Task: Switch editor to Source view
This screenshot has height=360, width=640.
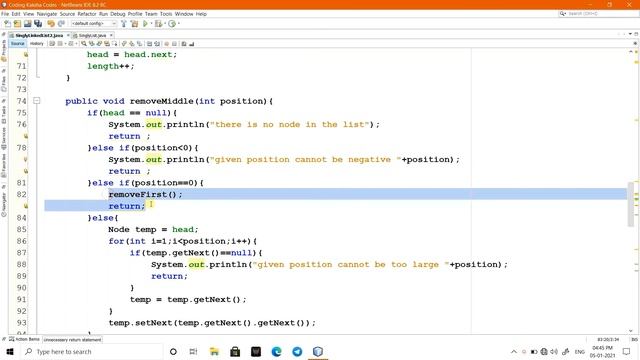Action: point(18,44)
